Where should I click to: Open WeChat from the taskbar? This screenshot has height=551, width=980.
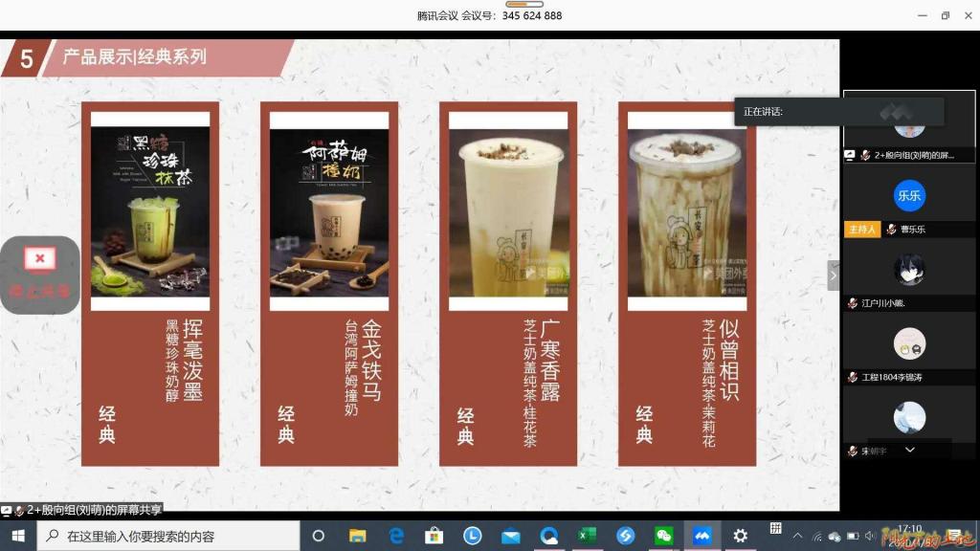pos(663,536)
